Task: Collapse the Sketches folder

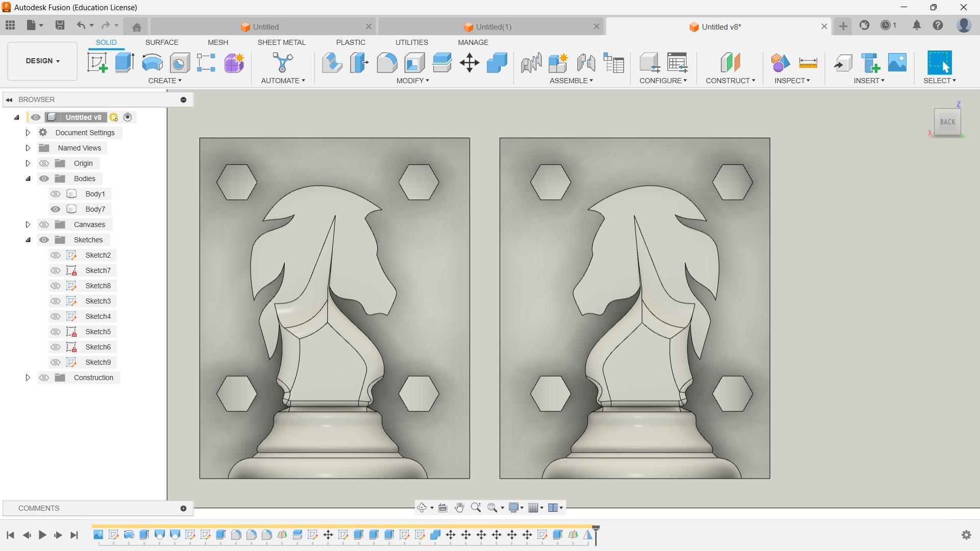Action: 28,240
